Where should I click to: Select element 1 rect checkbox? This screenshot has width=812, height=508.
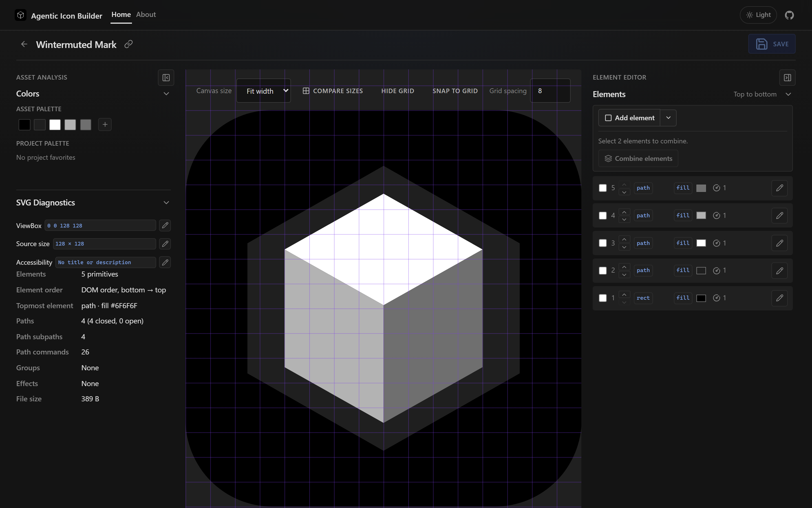point(603,298)
